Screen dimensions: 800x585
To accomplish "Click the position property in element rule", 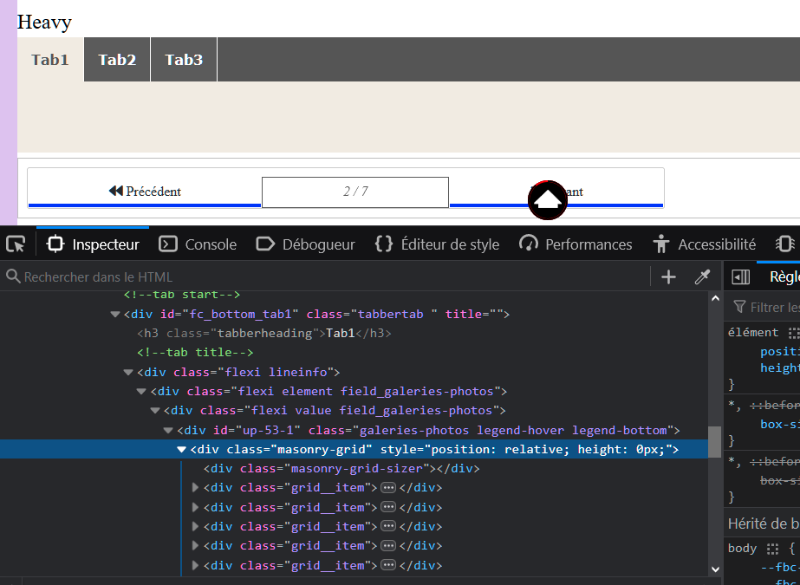I will (780, 351).
